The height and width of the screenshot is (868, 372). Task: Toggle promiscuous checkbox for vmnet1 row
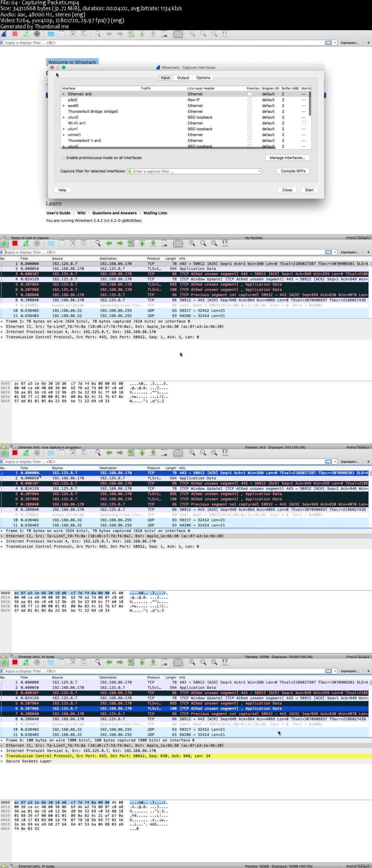250,135
